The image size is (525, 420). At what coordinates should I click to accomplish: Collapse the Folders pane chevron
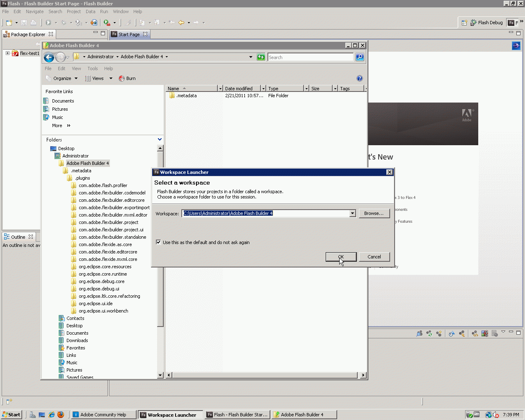click(160, 139)
